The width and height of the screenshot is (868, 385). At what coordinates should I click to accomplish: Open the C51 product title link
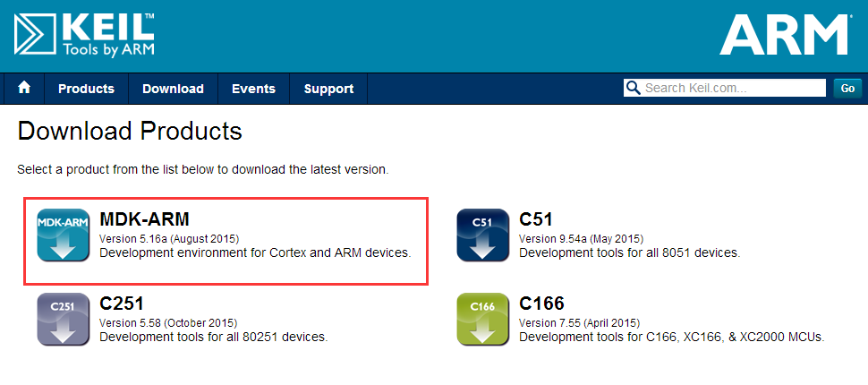pyautogui.click(x=536, y=219)
